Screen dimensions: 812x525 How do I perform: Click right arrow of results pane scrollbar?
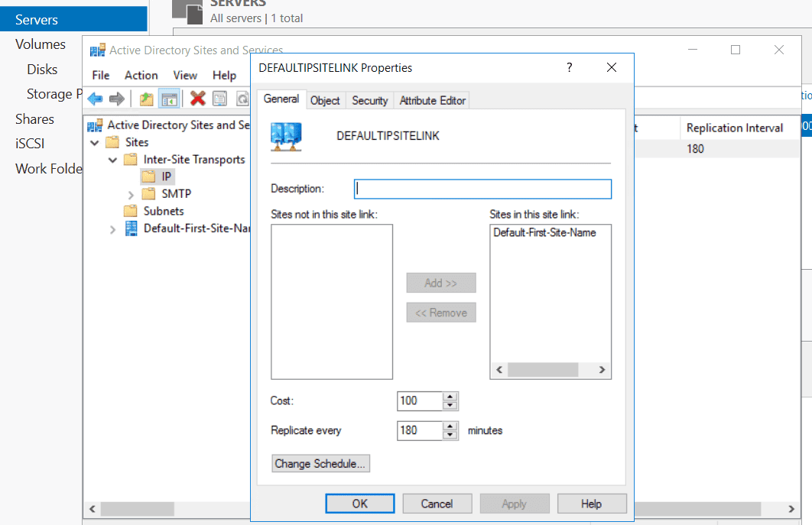(x=791, y=509)
